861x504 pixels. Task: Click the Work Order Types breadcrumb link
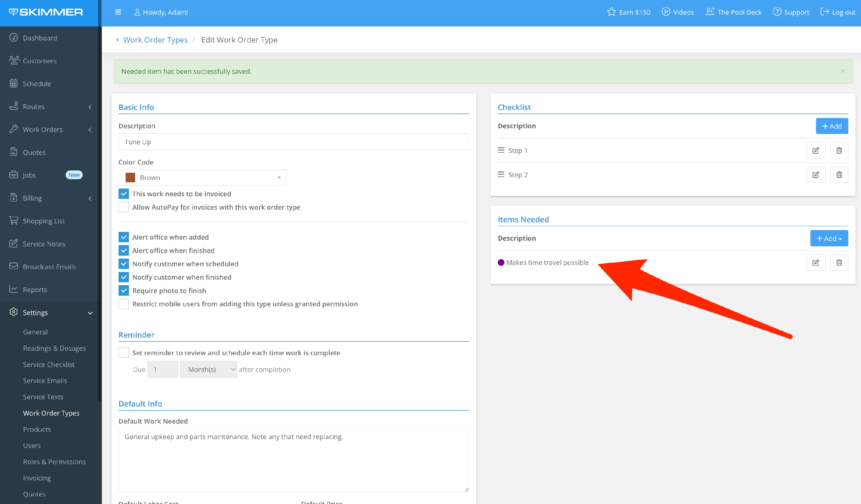155,40
